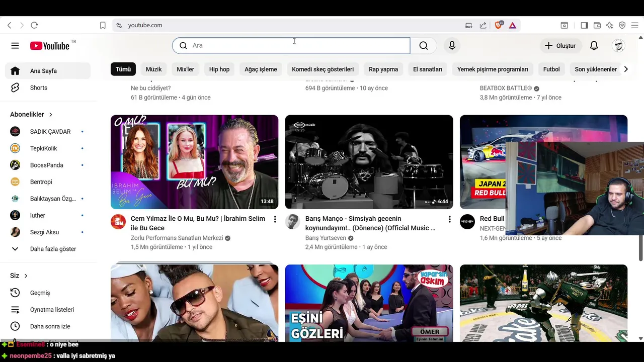Show more category chips with right arrow
This screenshot has height=362, width=644.
coord(626,69)
